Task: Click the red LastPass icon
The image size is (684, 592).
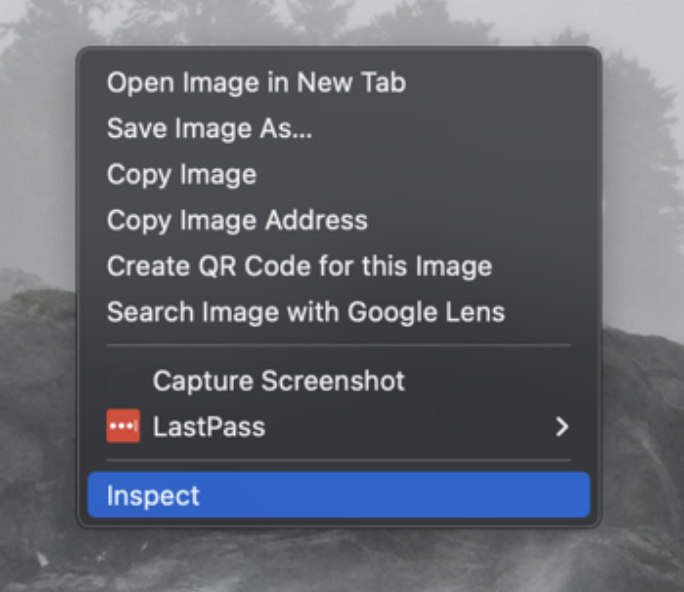Action: [x=123, y=427]
